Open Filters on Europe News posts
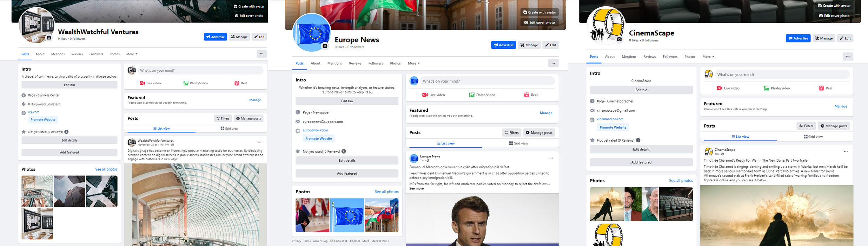The image size is (868, 246). [x=511, y=132]
